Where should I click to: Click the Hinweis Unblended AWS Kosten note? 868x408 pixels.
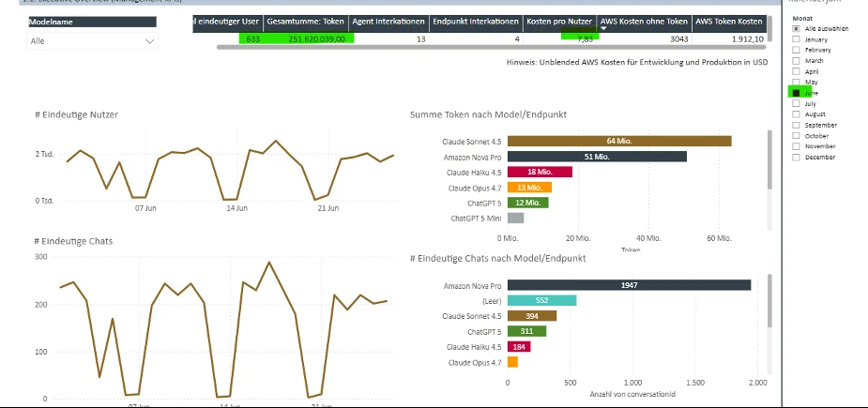tap(637, 62)
